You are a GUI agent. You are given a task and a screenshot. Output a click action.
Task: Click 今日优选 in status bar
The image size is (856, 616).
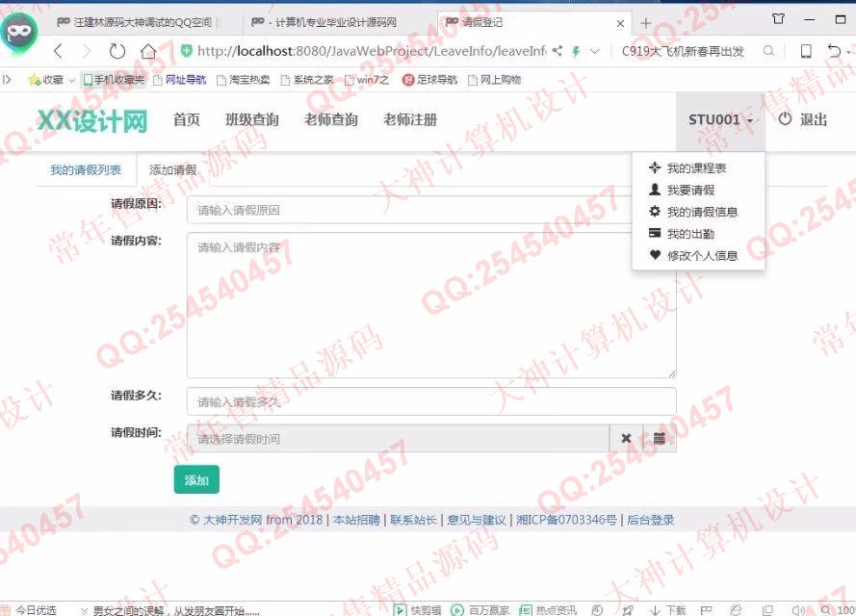(28, 610)
